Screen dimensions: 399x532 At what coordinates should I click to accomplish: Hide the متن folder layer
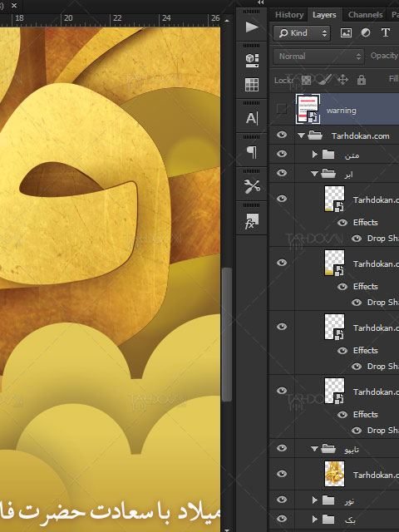tap(282, 154)
